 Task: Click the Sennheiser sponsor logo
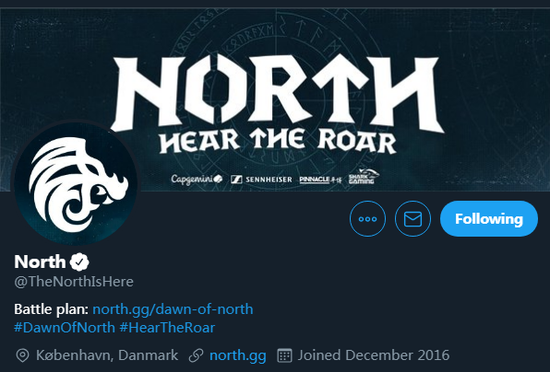pyautogui.click(x=261, y=180)
